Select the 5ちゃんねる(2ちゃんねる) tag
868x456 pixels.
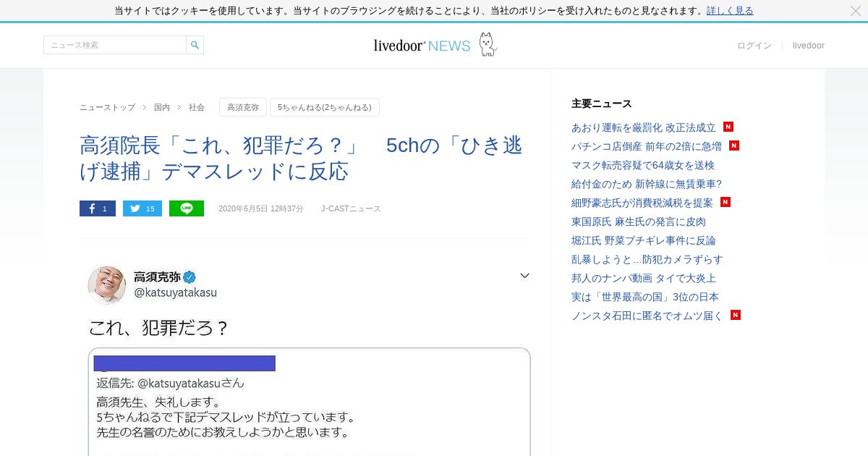click(325, 107)
